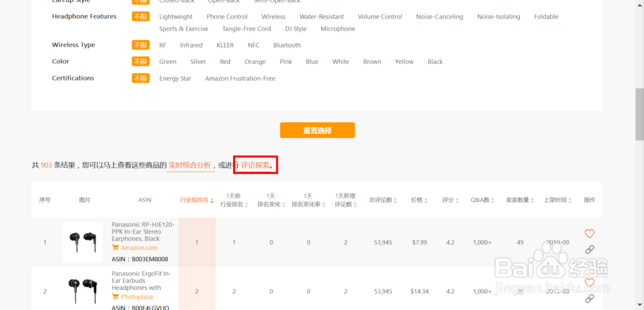Screen dimensions: 644x310
Task: Open Panasonic RP-HJE120-PPK product title
Action: coord(143,232)
